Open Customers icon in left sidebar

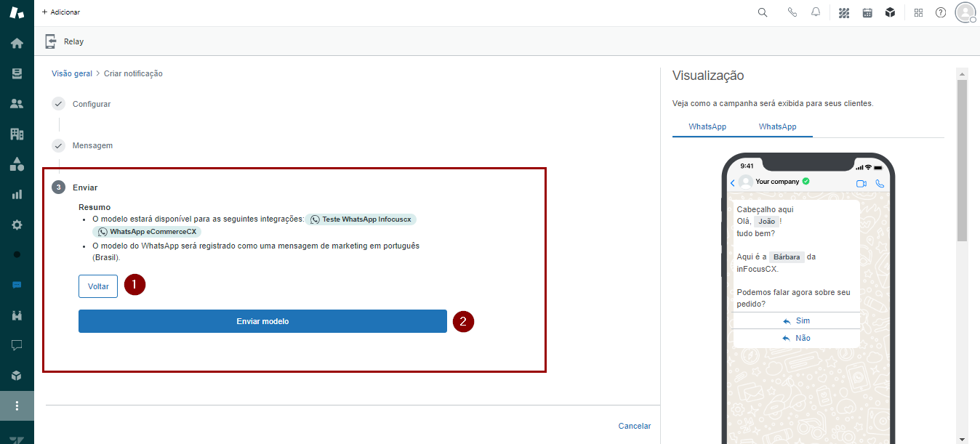pyautogui.click(x=17, y=103)
